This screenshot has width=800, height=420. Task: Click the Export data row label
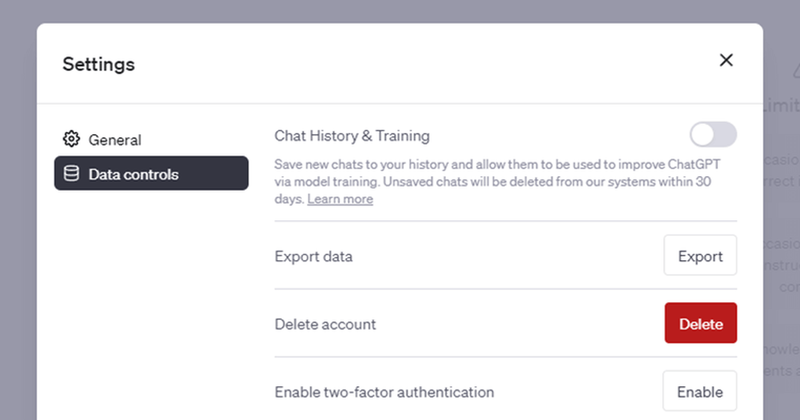click(x=313, y=256)
